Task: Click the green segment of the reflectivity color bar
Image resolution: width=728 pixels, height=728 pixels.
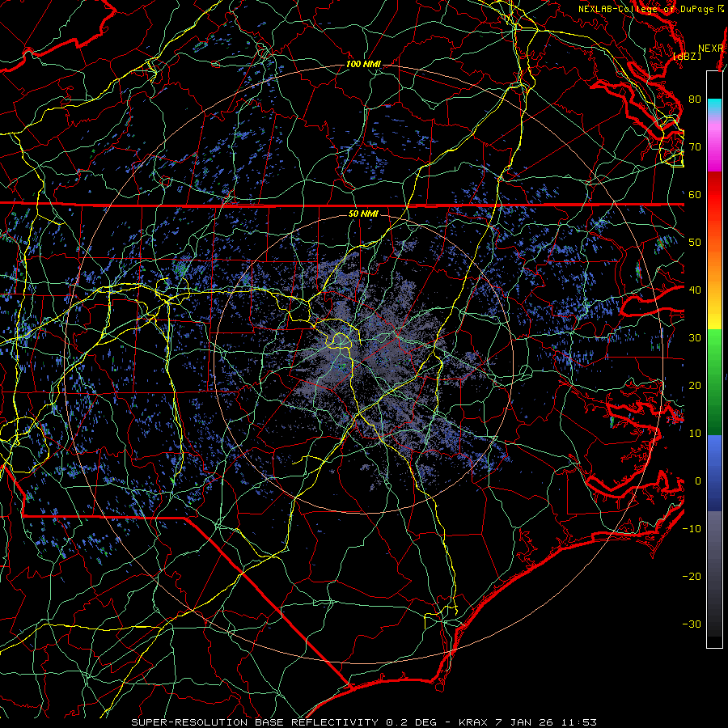Action: click(x=714, y=382)
